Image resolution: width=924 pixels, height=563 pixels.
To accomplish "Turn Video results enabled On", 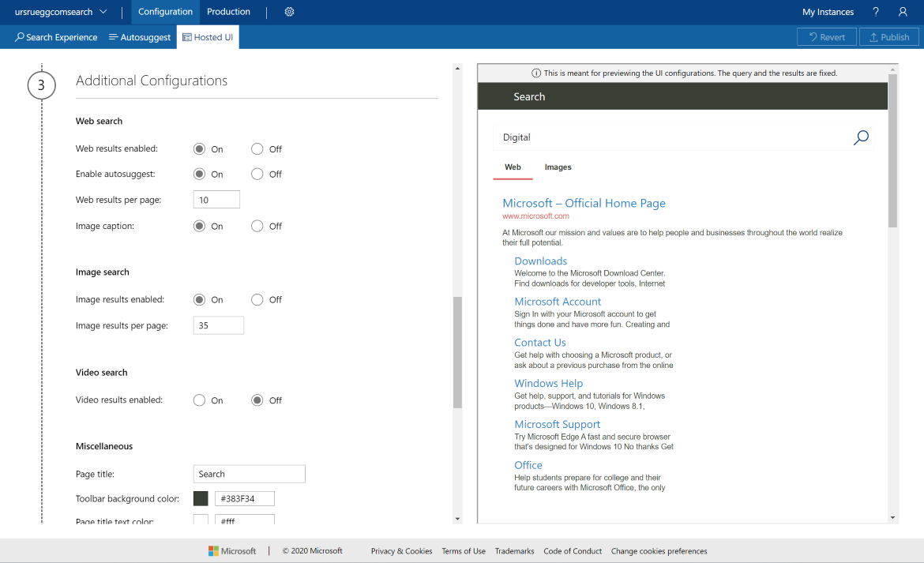I will click(199, 400).
